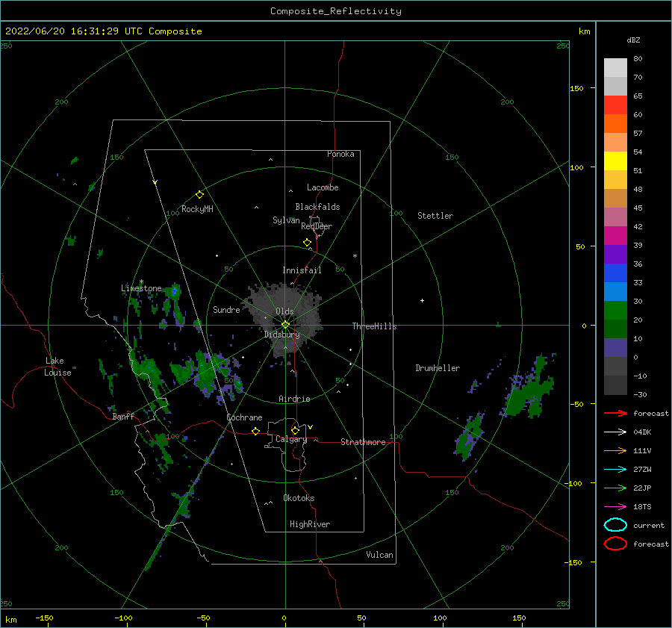
Task: Click the Cochrane town label
Action: pyautogui.click(x=244, y=417)
